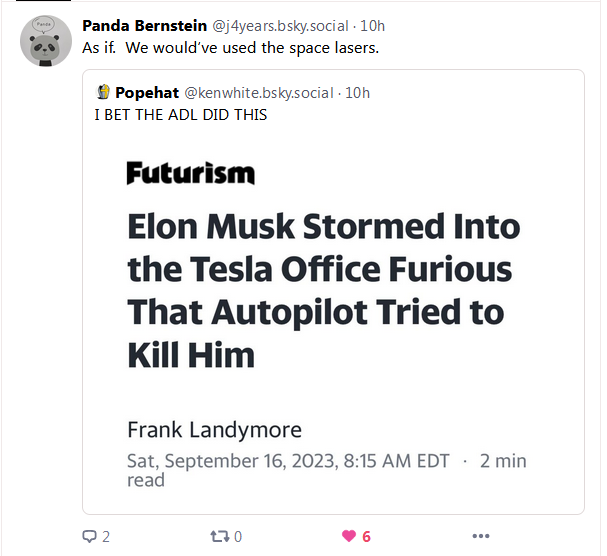This screenshot has width=607, height=556.
Task: Open Popehat display name in quote
Action: pos(147,93)
